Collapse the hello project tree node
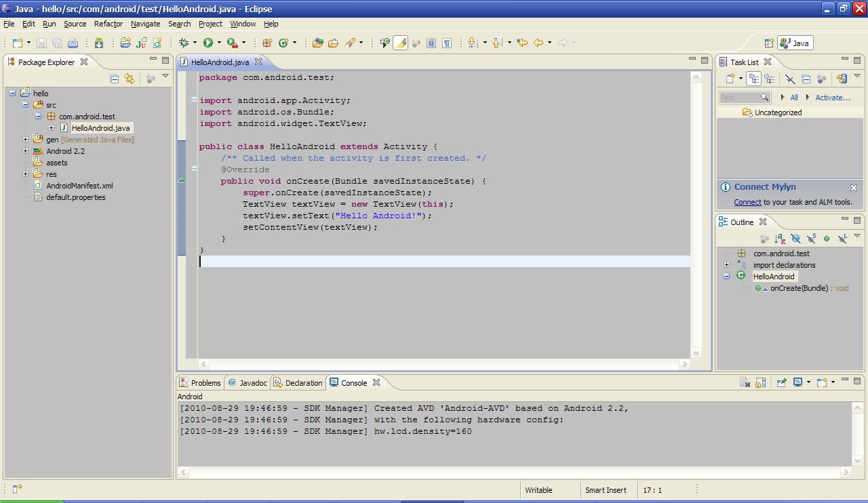Viewport: 868px width, 503px height. (13, 94)
